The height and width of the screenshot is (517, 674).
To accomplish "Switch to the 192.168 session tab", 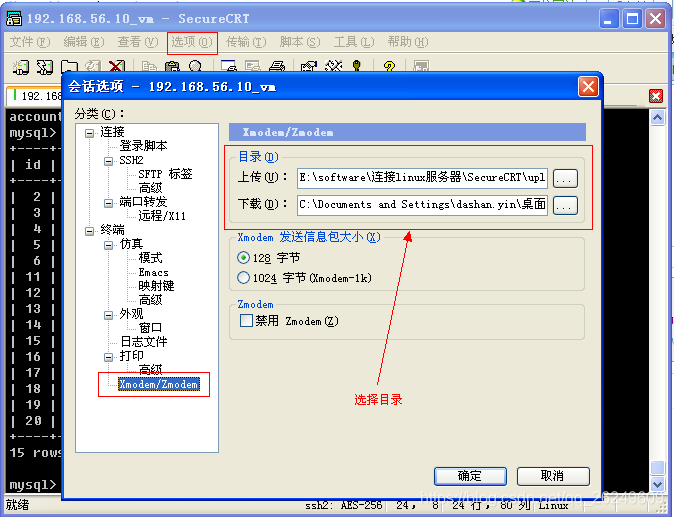I will point(35,96).
